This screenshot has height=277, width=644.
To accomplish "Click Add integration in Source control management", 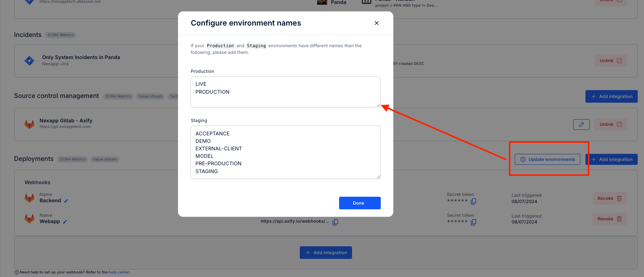I will [611, 96].
